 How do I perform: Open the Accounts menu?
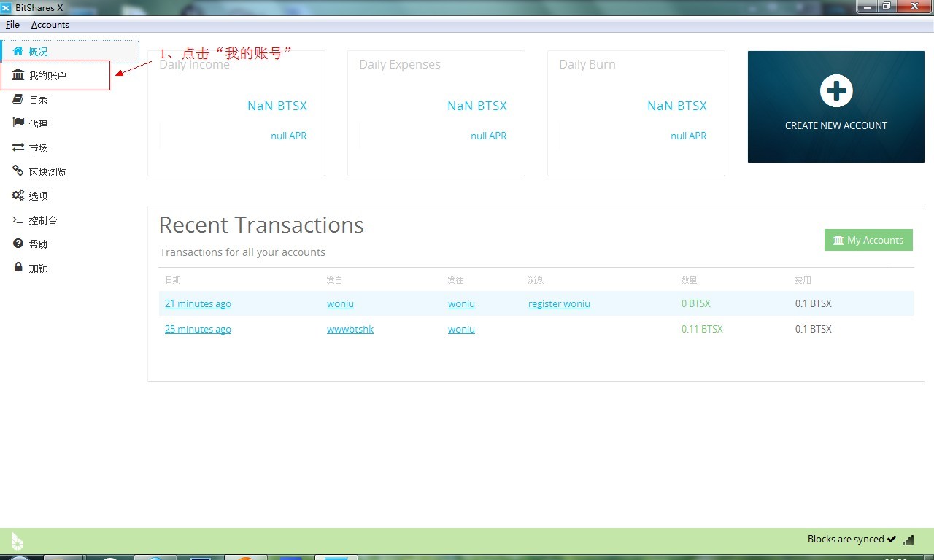50,25
